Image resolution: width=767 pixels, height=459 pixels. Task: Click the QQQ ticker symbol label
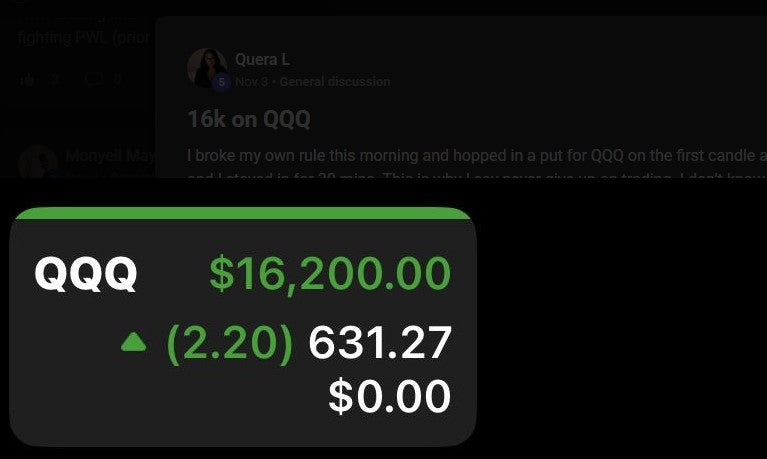(x=85, y=273)
